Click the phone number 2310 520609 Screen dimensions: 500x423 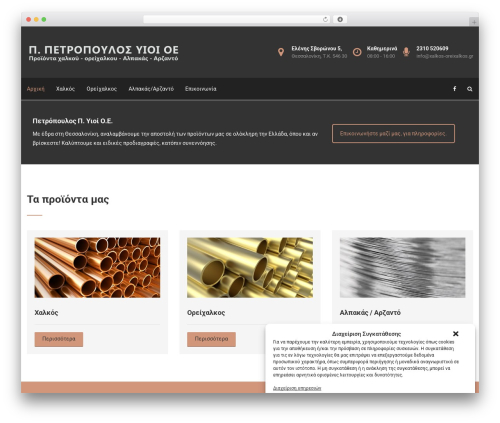point(432,48)
